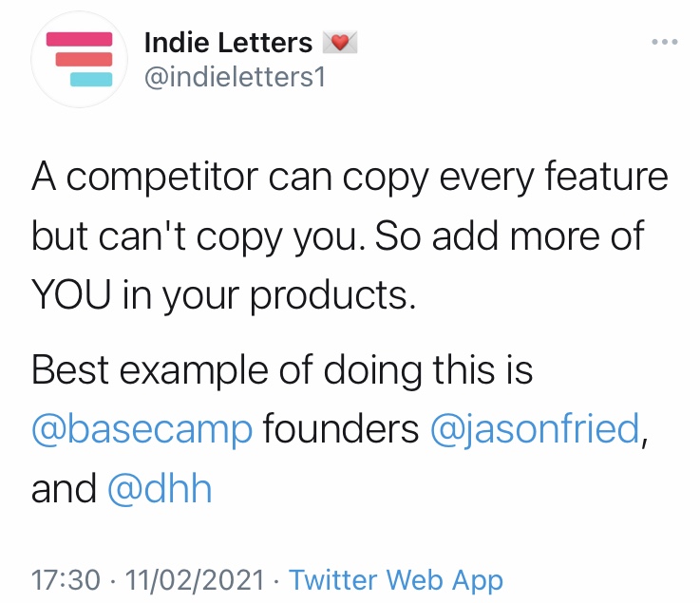
Task: Select the 11/02/2021 tweet date
Action: tap(187, 579)
